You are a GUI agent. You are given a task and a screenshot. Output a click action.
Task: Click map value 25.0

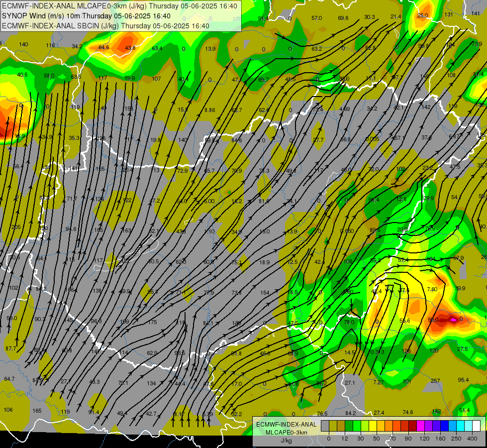pyautogui.click(x=422, y=15)
